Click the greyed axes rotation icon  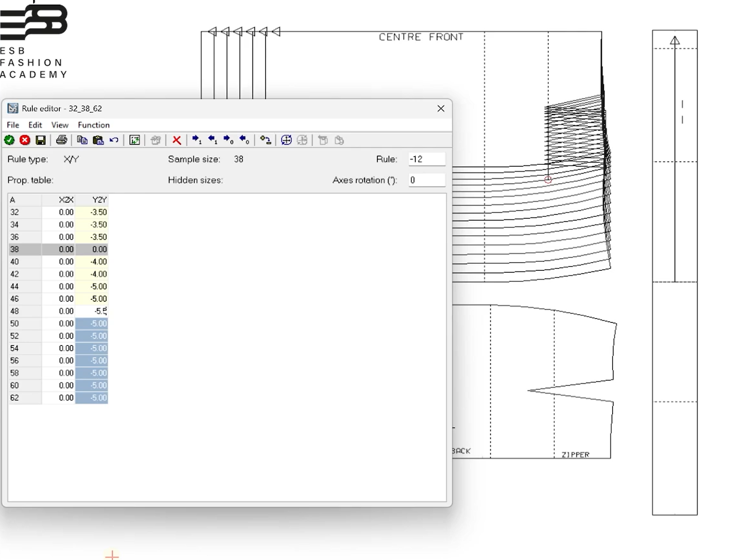(x=302, y=140)
